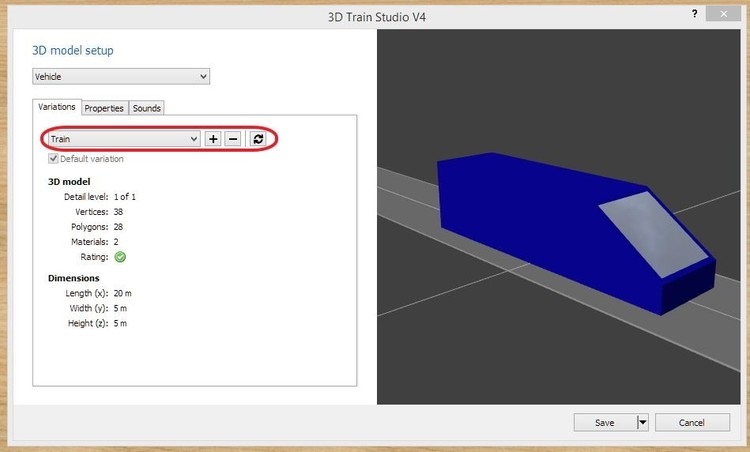Image resolution: width=750 pixels, height=452 pixels.
Task: Close the 3D Train Studio dialog
Action: tap(723, 14)
